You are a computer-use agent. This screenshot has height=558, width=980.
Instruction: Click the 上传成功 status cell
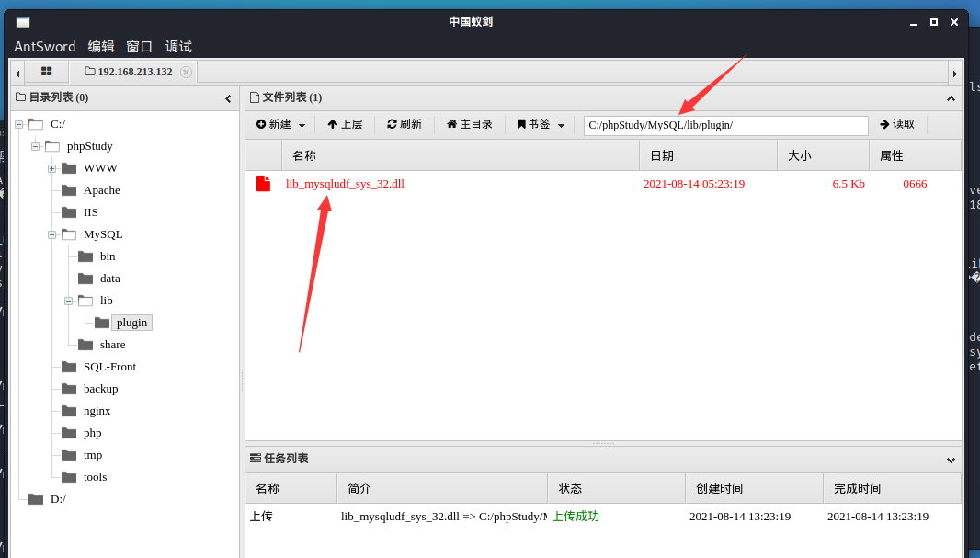[575, 516]
